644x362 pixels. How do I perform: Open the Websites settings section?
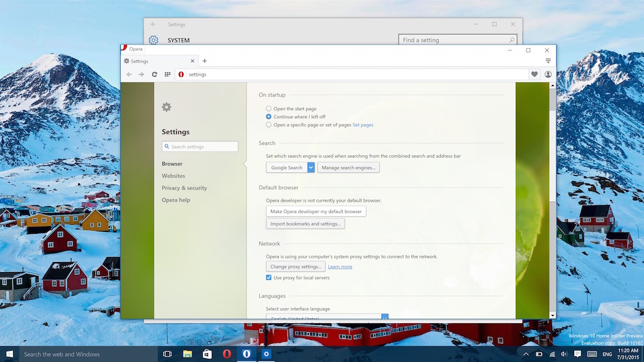tap(173, 176)
